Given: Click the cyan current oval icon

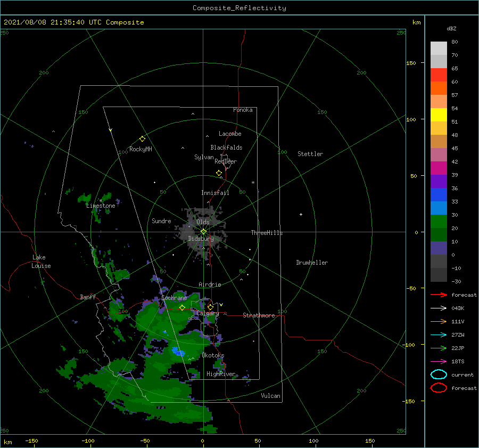Looking at the screenshot, I should pos(439,374).
